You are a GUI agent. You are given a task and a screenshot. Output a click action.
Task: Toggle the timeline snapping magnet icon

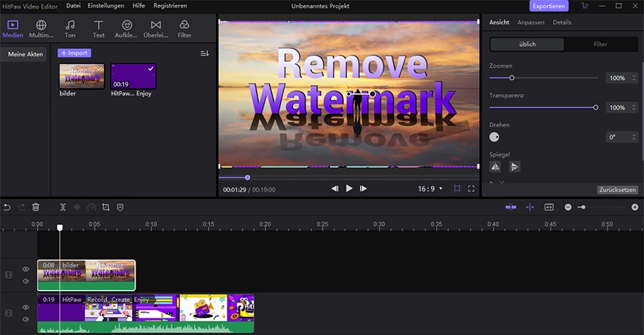coord(511,207)
